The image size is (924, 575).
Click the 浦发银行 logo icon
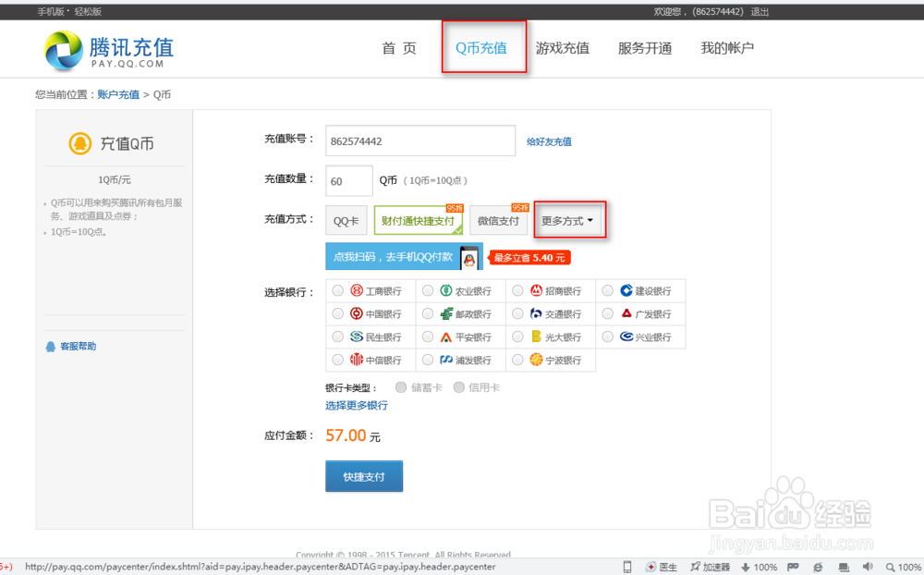(446, 360)
